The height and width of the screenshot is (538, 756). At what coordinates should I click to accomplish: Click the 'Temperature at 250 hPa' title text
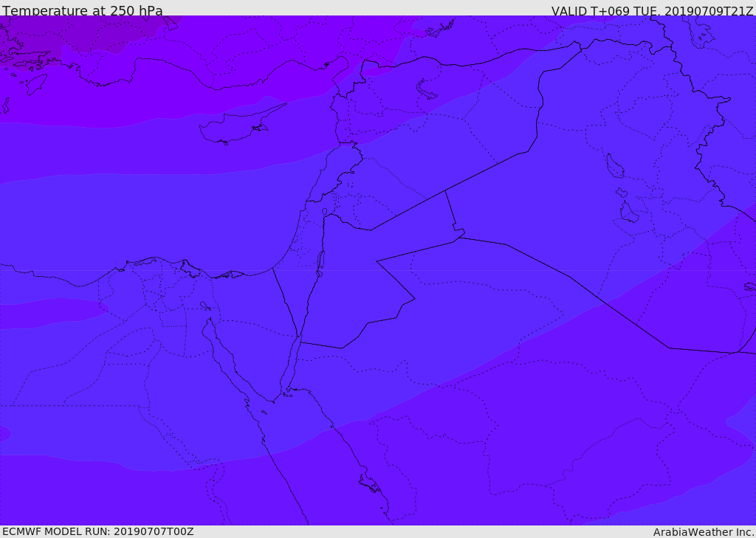(x=83, y=10)
